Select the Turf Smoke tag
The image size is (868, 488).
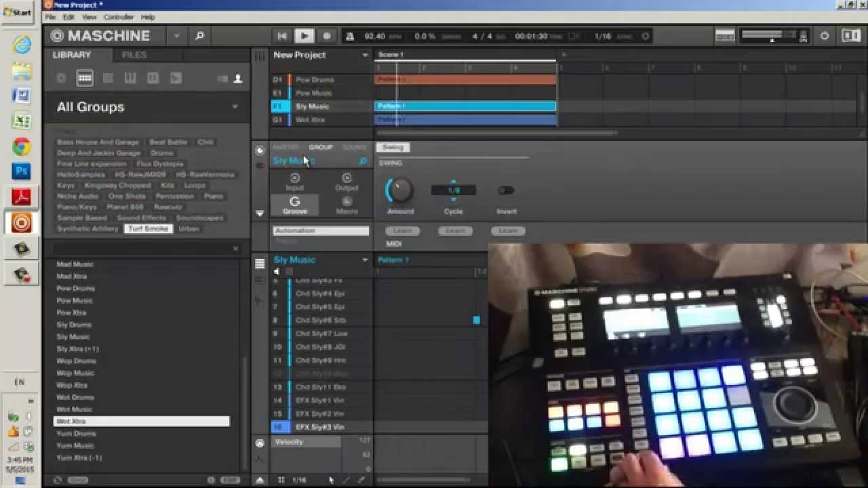148,229
